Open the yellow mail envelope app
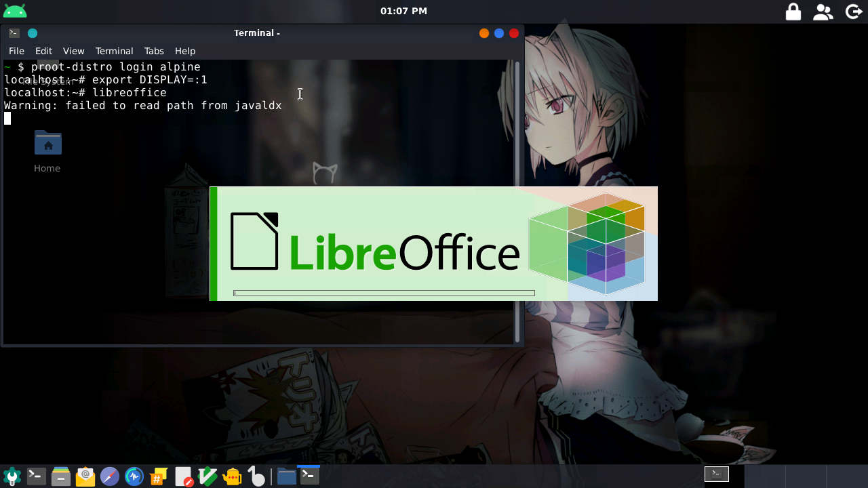Image resolution: width=868 pixels, height=488 pixels. [x=85, y=476]
